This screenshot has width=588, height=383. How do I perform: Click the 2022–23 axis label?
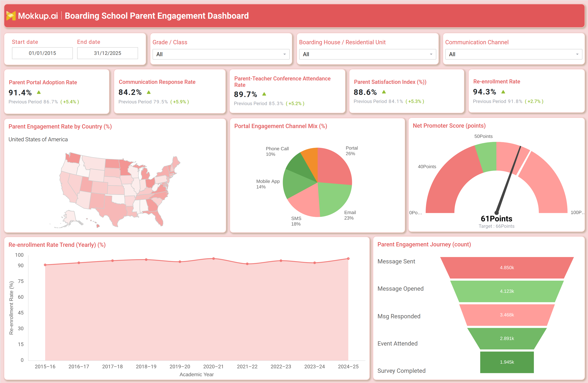click(x=281, y=366)
